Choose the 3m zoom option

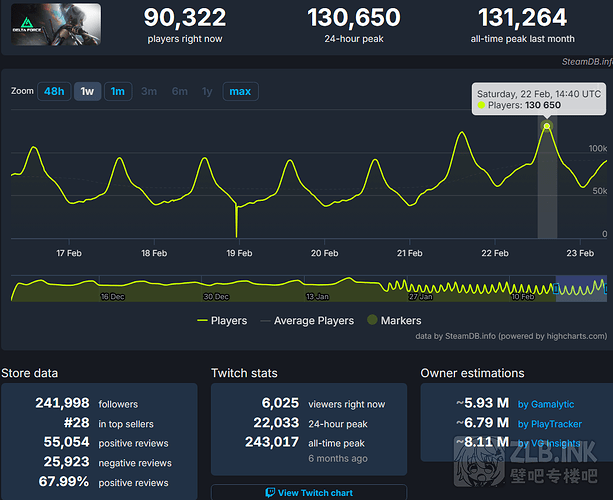[x=148, y=91]
